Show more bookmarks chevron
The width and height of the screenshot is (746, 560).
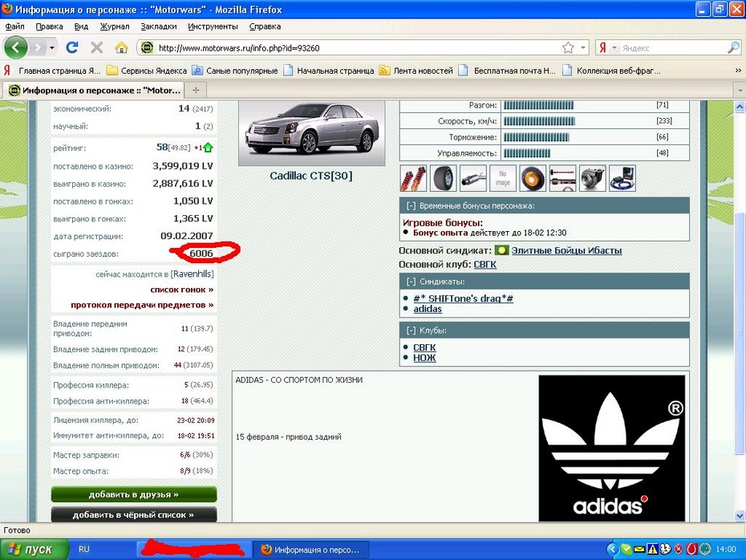tap(738, 71)
